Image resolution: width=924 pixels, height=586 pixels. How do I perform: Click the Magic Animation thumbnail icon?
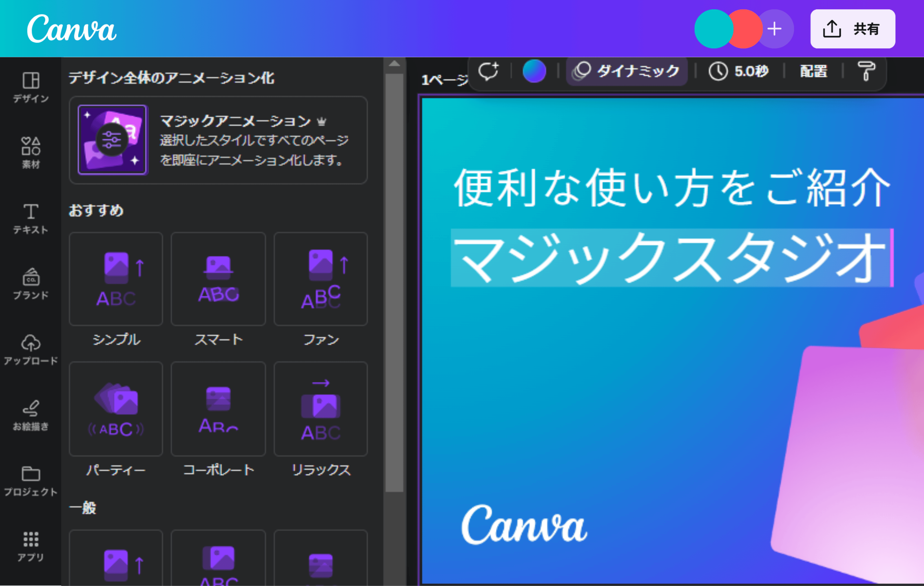point(112,140)
